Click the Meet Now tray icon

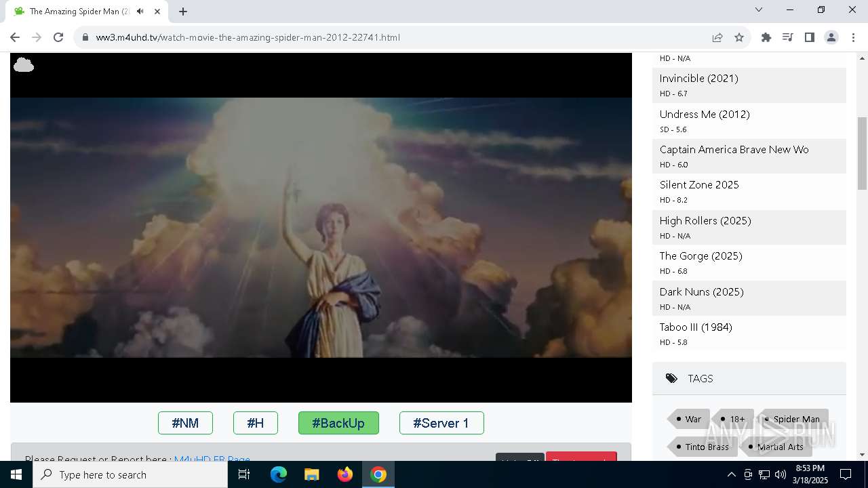(748, 474)
